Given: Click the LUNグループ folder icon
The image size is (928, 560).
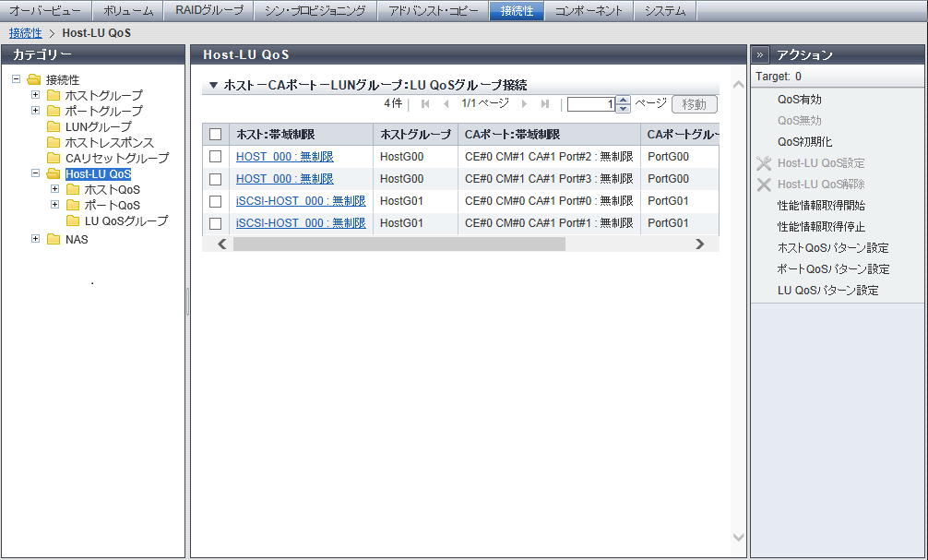Looking at the screenshot, I should coord(54,126).
